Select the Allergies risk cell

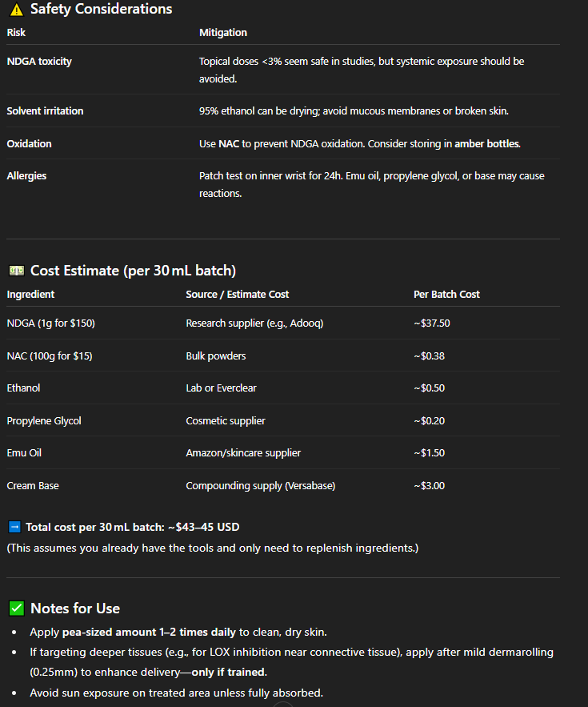[x=26, y=176]
